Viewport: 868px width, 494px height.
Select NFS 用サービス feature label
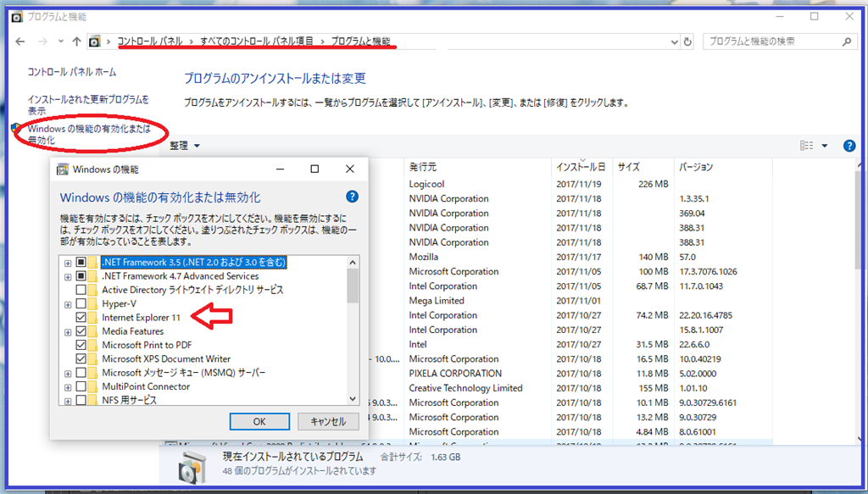point(129,400)
